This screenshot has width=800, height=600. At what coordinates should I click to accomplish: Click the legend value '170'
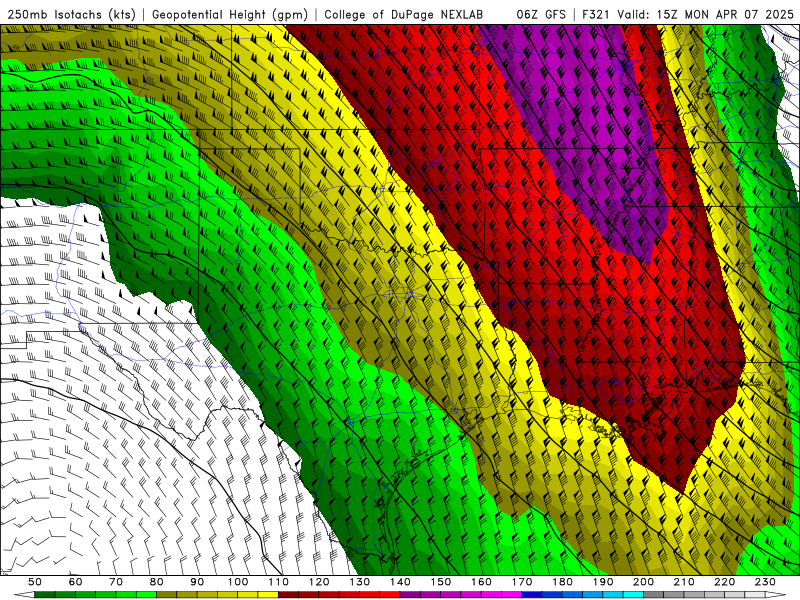tap(522, 582)
